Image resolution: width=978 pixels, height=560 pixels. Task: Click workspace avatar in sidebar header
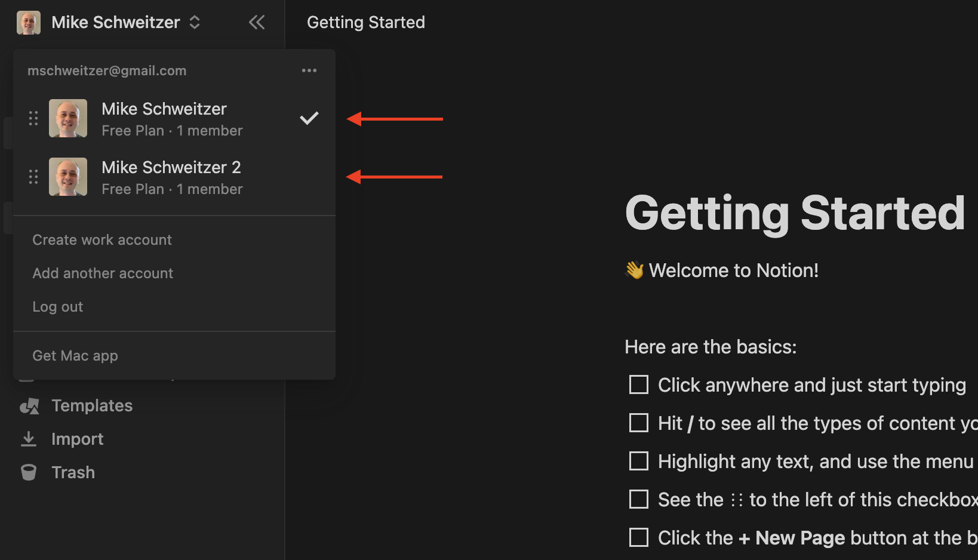click(x=29, y=23)
